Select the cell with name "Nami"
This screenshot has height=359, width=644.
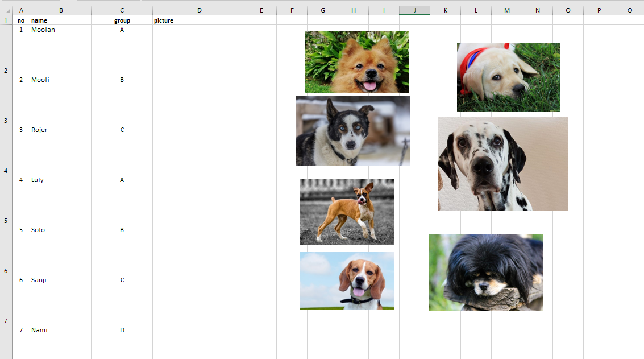[x=60, y=341]
